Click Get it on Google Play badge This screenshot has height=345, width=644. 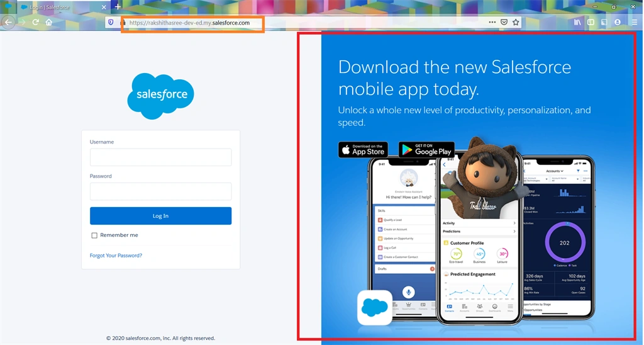coord(426,150)
